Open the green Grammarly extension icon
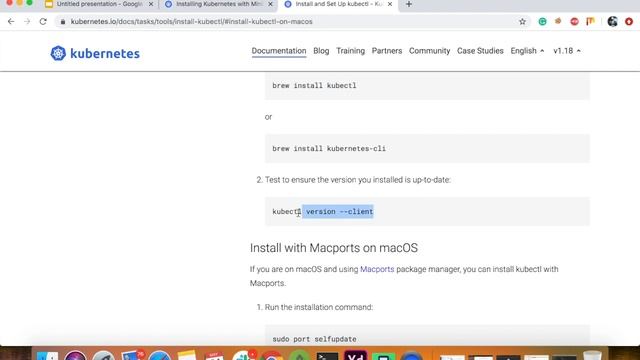This screenshot has height=360, width=640. coord(542,22)
